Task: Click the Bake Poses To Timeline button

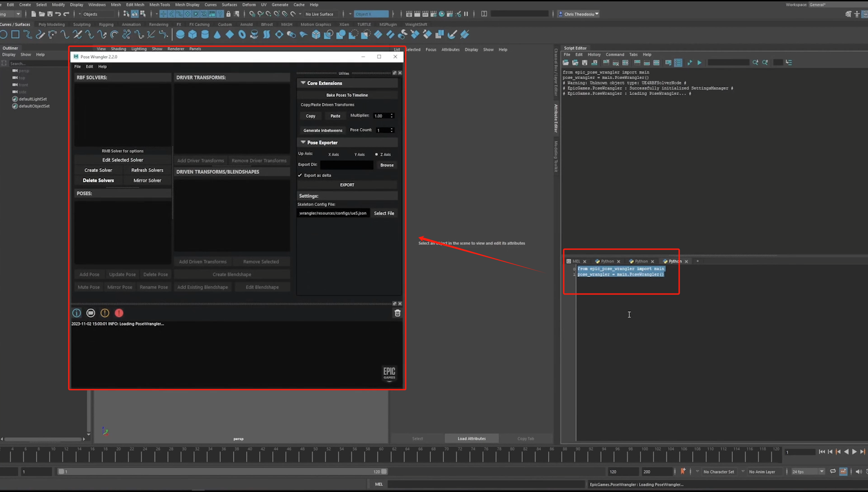Action: 347,95
